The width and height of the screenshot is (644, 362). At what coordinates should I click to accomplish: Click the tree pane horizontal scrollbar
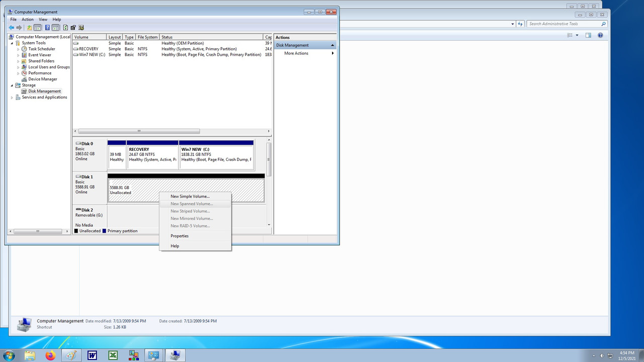[38, 231]
